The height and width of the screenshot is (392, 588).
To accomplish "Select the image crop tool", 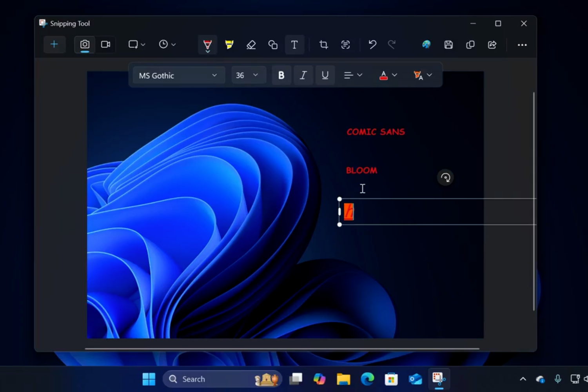I will 323,45.
